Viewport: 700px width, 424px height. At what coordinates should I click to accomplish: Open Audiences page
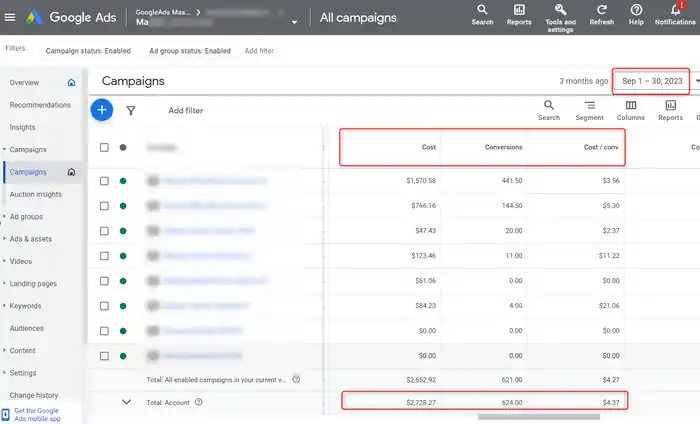[x=26, y=328]
